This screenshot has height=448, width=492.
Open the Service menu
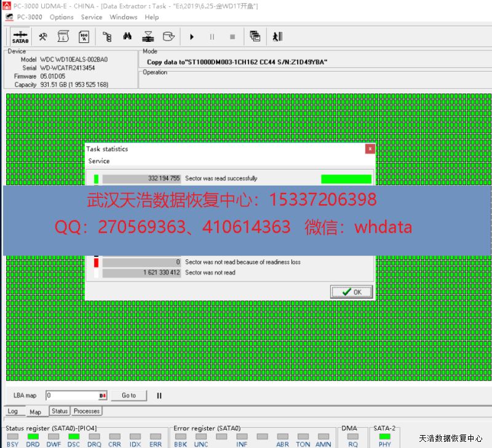[x=92, y=17]
